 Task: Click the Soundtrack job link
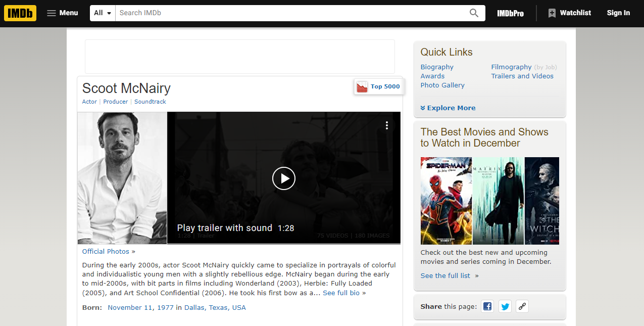click(x=150, y=102)
